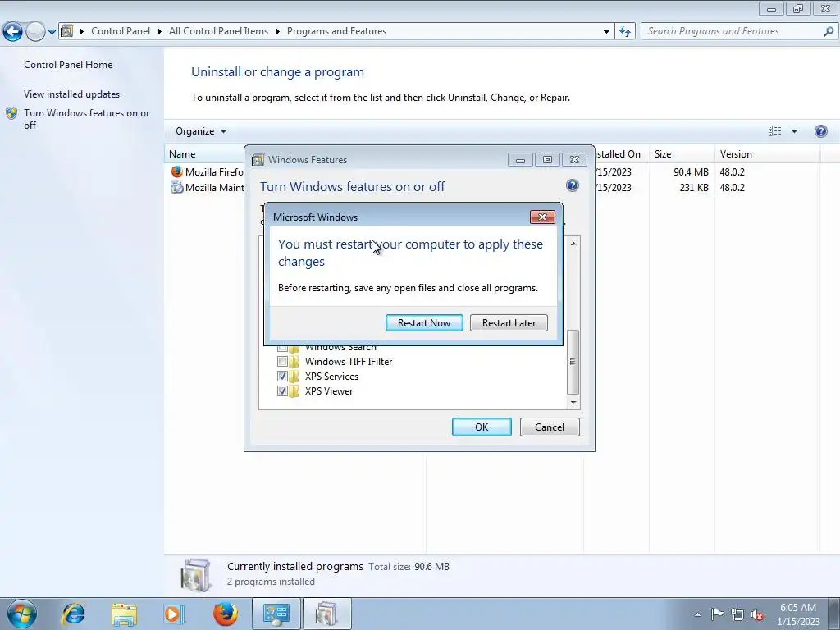
Task: Click Programs and Features breadcrumb
Action: (336, 31)
